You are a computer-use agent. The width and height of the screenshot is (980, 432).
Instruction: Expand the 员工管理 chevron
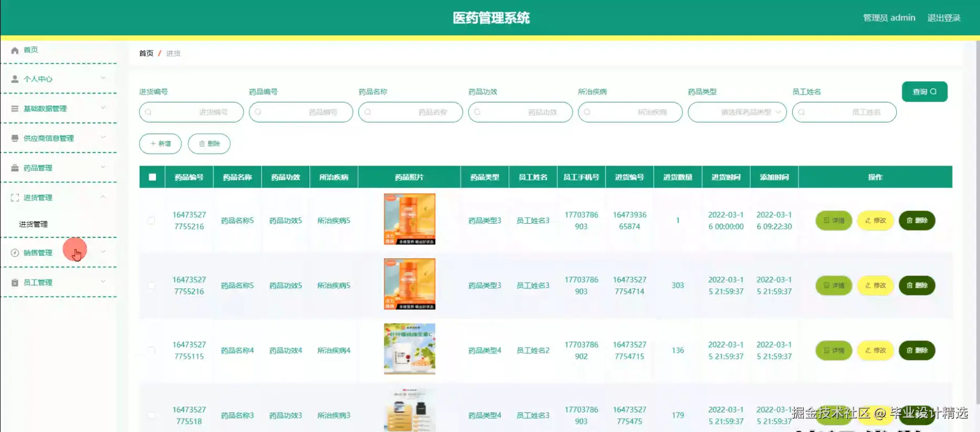tap(103, 282)
